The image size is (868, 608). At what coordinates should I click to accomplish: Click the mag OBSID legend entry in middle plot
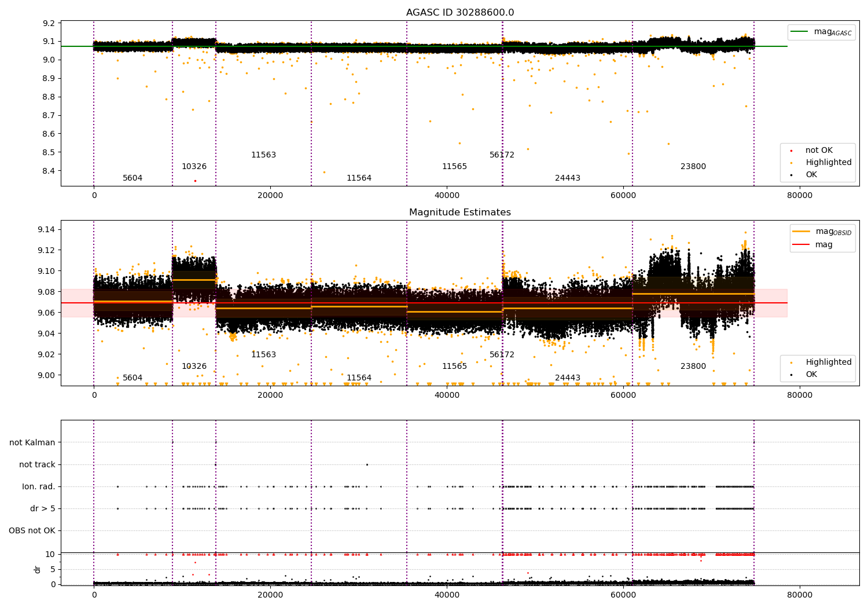(822, 232)
